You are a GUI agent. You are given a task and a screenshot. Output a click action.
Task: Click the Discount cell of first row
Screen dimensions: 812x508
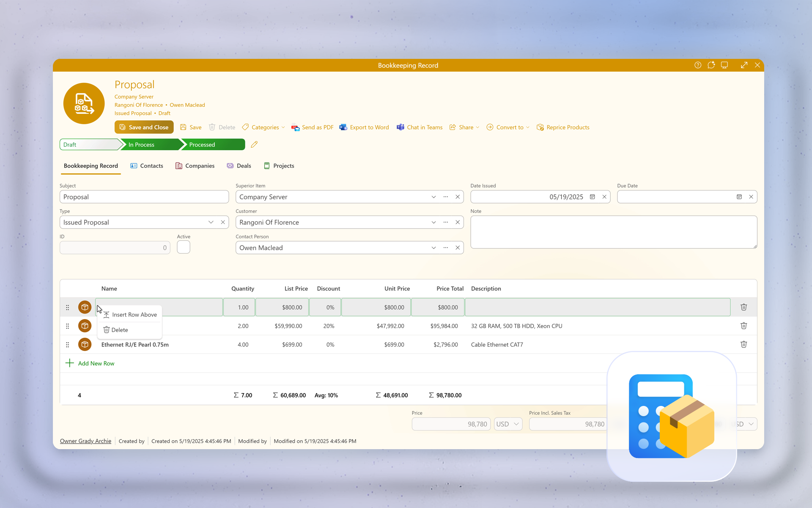[325, 307]
